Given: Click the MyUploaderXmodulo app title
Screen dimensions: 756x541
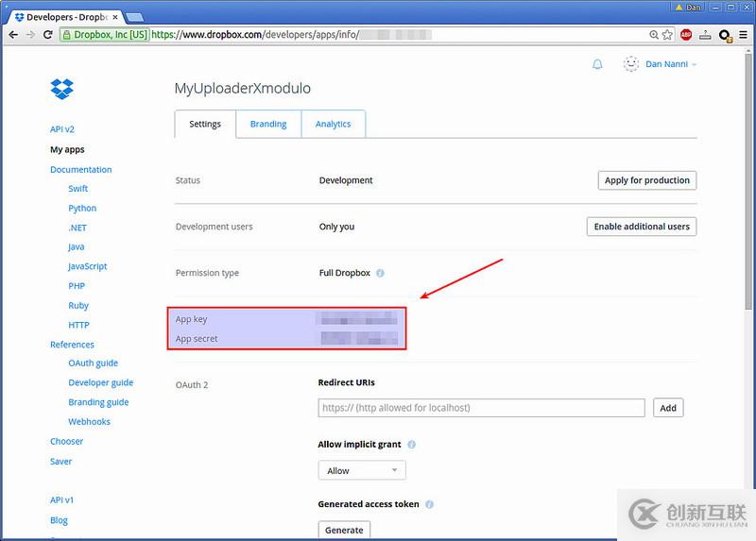Looking at the screenshot, I should click(243, 88).
